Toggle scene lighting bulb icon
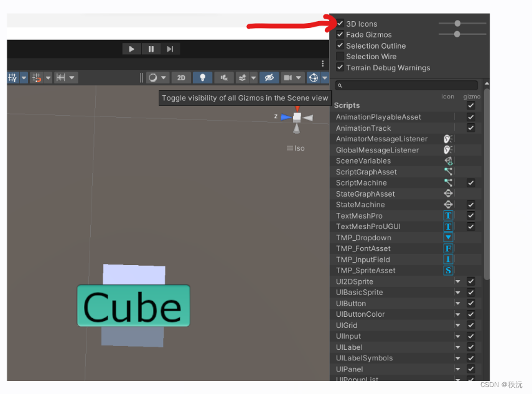Image resolution: width=532 pixels, height=394 pixels. (203, 78)
